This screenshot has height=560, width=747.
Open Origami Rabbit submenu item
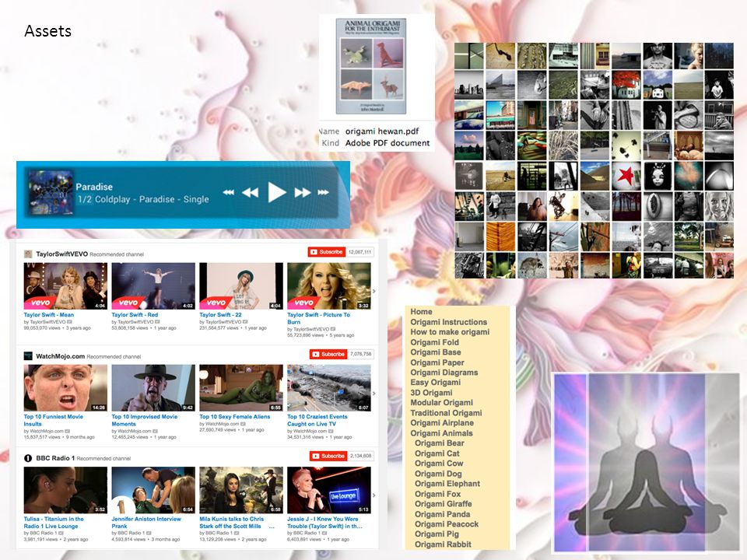click(443, 544)
